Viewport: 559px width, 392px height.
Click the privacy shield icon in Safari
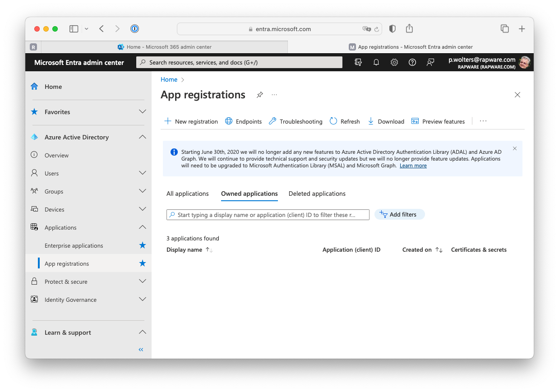point(392,29)
